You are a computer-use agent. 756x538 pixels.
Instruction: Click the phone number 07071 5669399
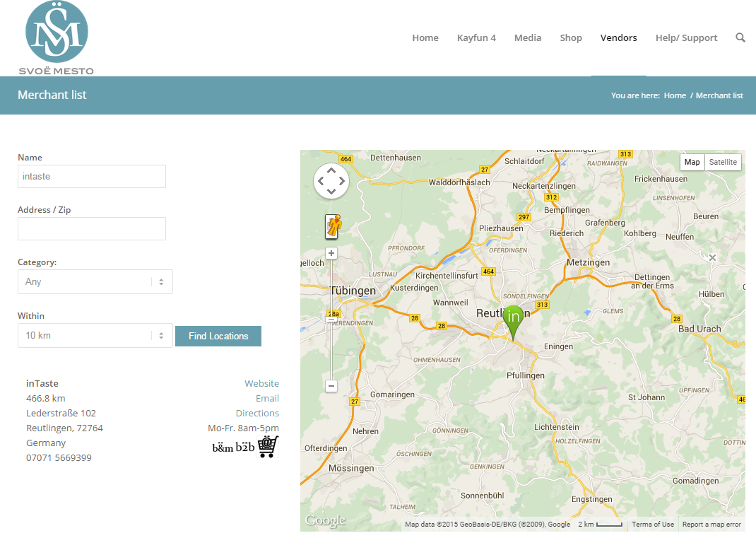59,458
